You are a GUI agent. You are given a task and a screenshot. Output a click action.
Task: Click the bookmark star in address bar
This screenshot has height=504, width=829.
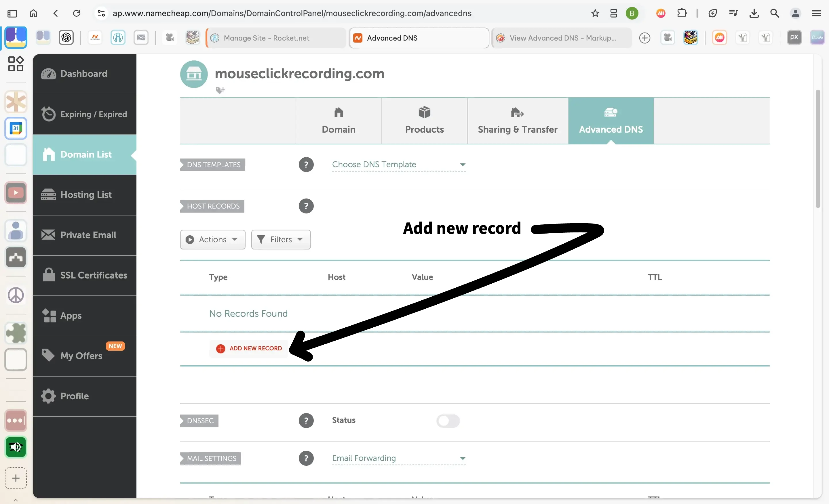click(x=595, y=14)
